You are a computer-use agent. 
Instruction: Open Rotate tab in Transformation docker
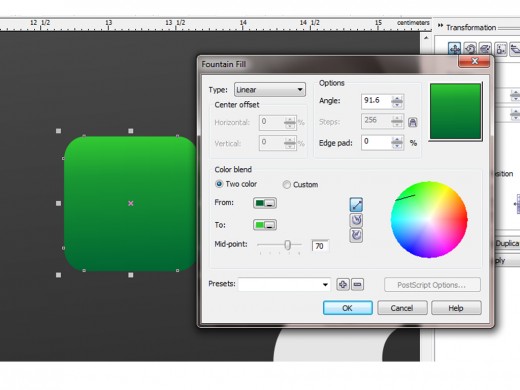[470, 49]
